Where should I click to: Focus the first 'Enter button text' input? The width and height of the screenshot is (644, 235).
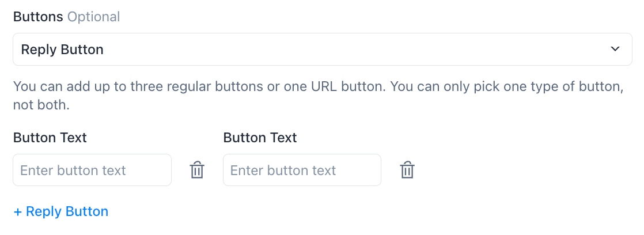coord(92,170)
